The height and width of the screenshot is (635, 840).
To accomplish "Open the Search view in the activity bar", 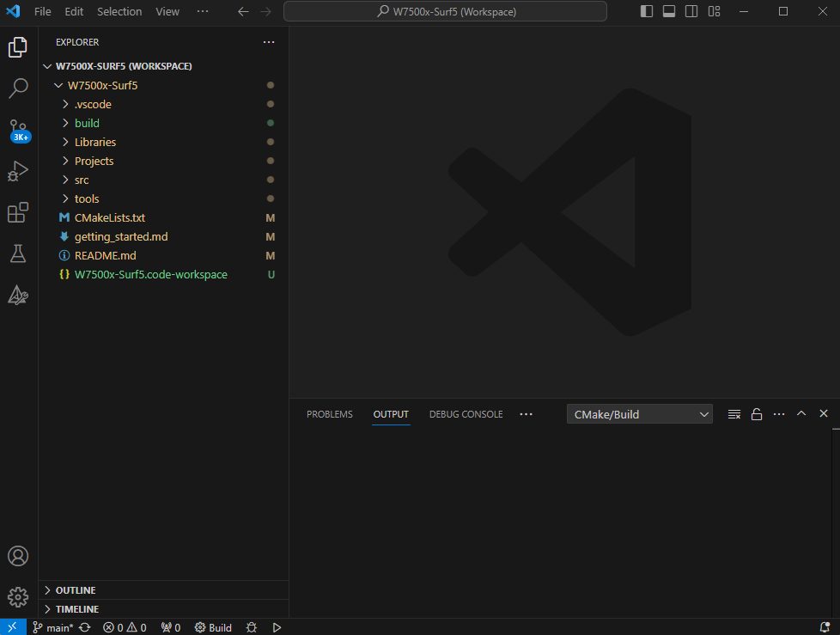I will 18,88.
